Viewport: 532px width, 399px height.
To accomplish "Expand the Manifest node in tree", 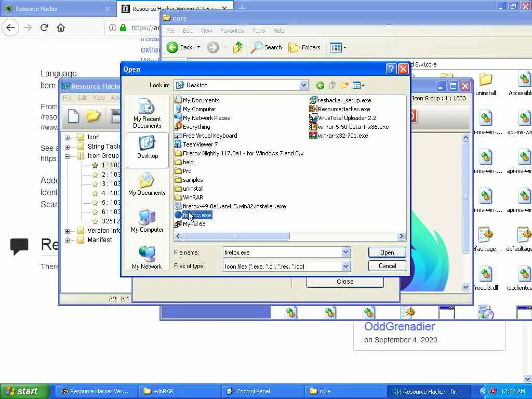I will tap(67, 241).
